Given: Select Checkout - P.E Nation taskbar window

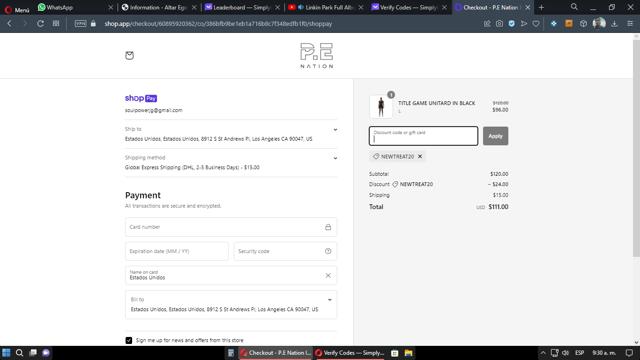Looking at the screenshot, I should coord(276,353).
